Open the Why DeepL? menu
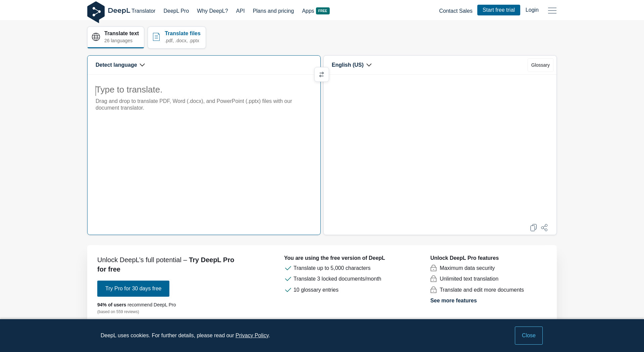Image resolution: width=644 pixels, height=352 pixels. pos(212,11)
